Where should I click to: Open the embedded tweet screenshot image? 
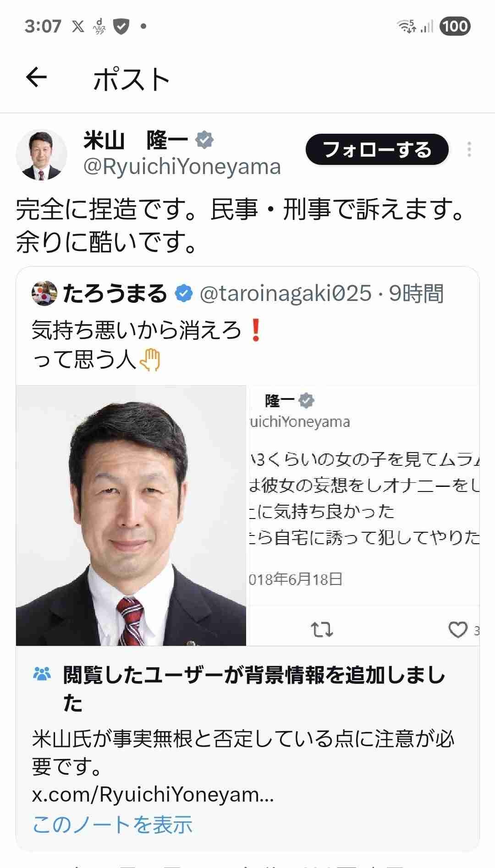point(364,515)
